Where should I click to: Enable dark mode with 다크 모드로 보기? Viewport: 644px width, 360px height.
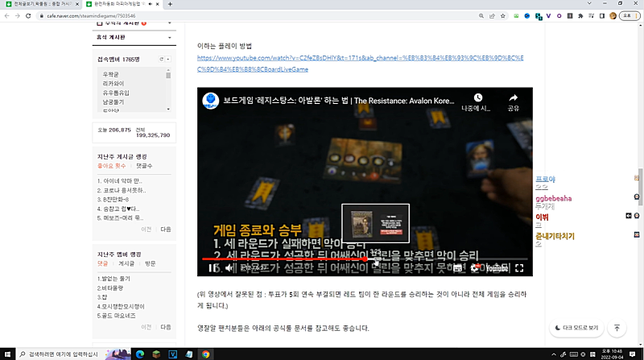click(576, 328)
